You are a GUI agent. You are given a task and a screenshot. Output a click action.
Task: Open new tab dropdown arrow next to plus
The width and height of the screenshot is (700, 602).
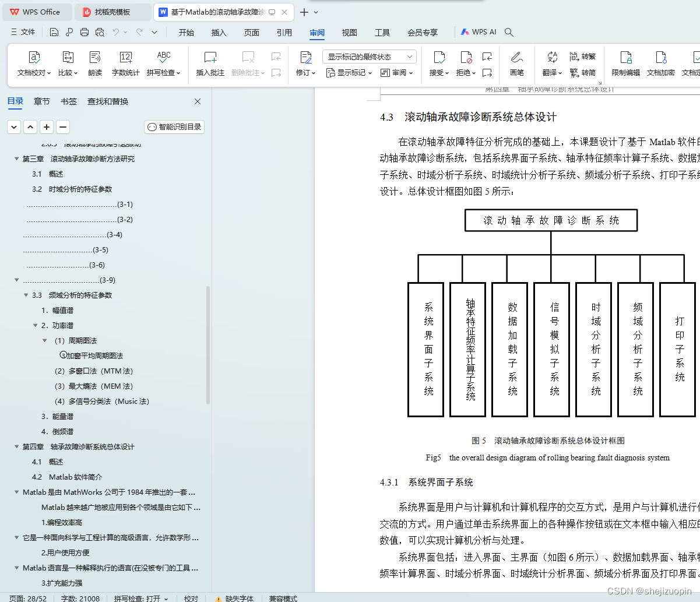(316, 12)
